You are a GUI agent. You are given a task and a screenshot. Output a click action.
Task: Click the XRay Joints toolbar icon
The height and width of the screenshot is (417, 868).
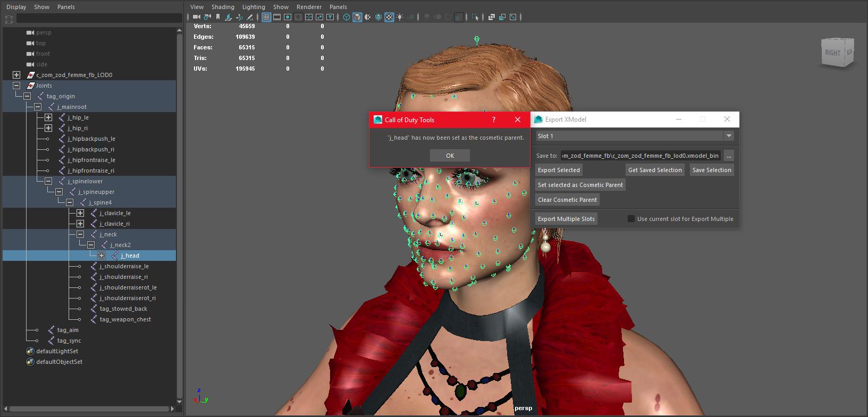(x=502, y=17)
